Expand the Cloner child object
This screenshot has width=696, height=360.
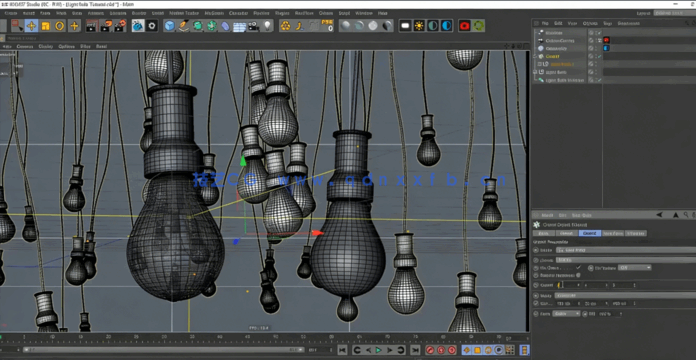click(540, 64)
